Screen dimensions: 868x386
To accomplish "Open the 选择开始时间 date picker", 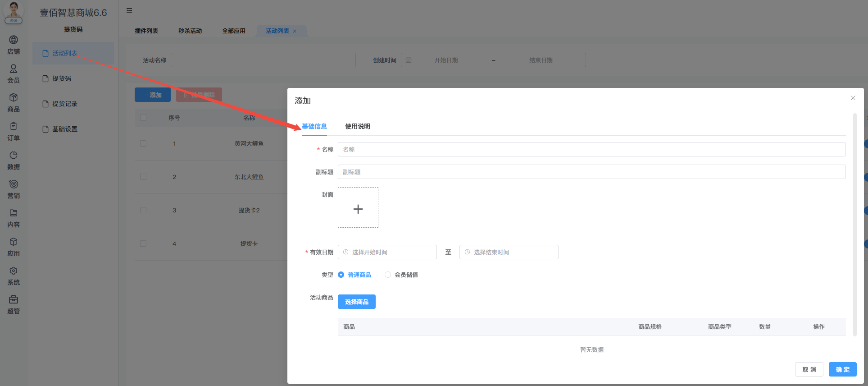I will (387, 252).
